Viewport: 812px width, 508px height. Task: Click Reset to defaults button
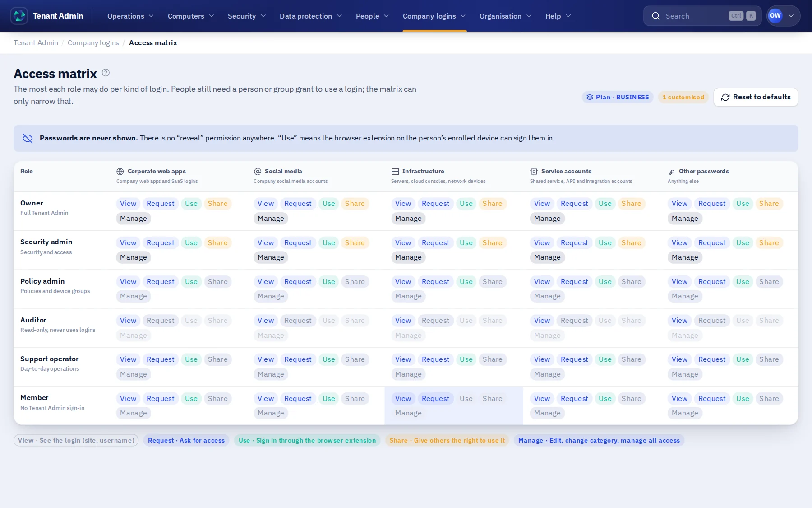[x=756, y=97]
